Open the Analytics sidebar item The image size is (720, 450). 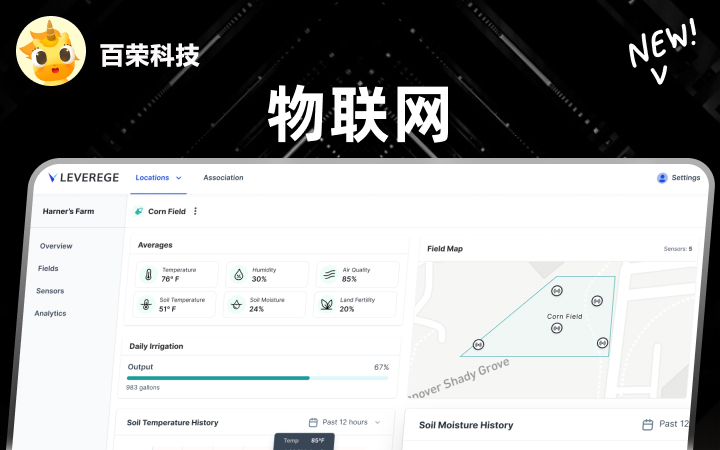point(51,313)
